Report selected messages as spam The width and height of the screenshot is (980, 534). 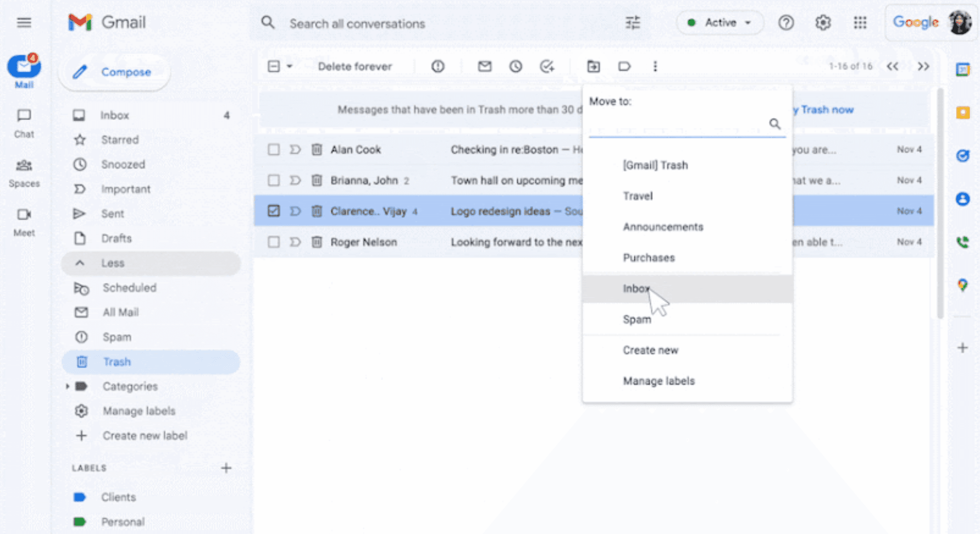coord(437,66)
